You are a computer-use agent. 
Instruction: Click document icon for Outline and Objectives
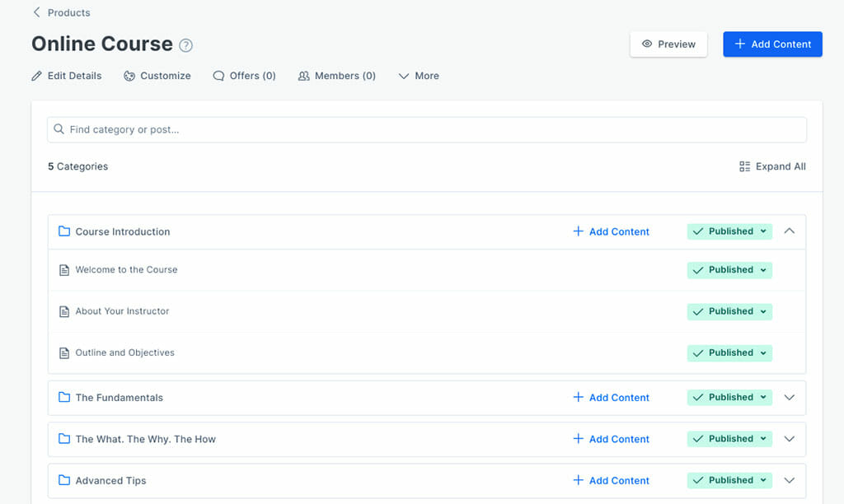tap(64, 352)
